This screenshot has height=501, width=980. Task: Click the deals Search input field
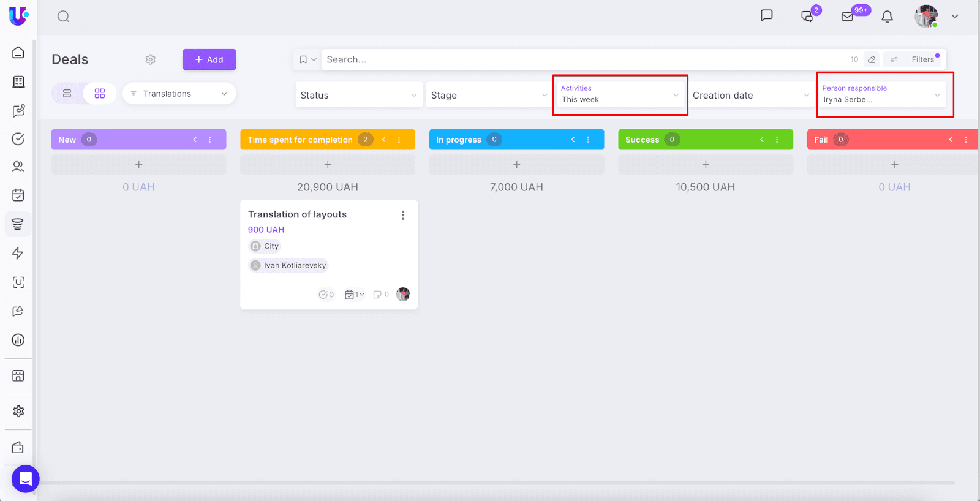tap(582, 59)
